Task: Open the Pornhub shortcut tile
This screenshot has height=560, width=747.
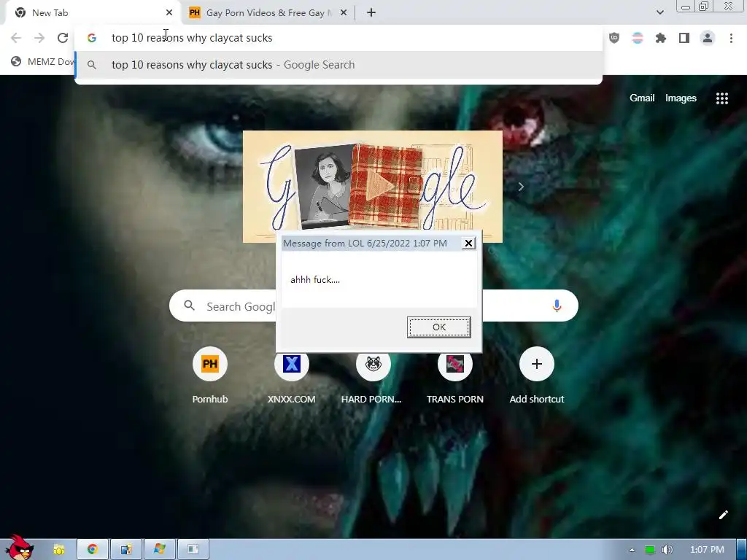Action: pos(210,376)
